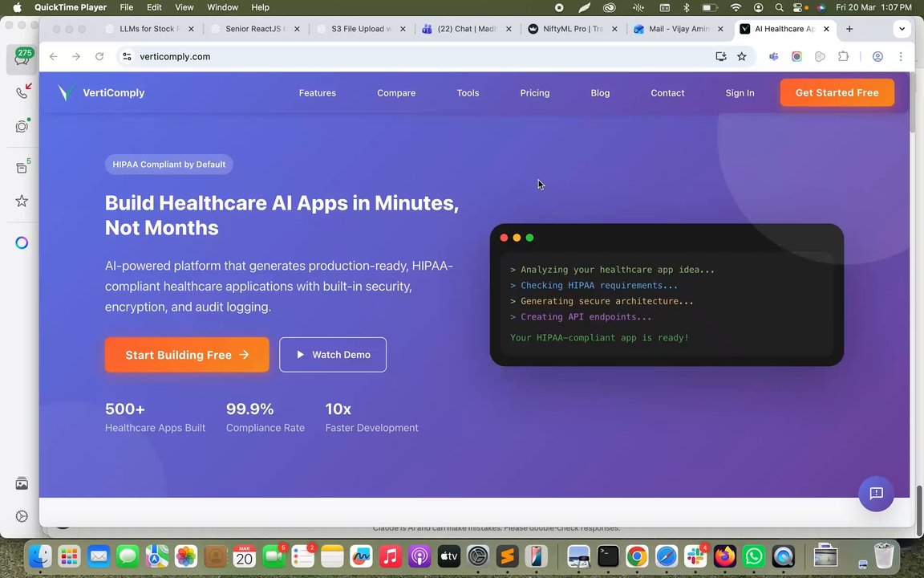Expand the tab search dropdown arrow

pos(902,29)
